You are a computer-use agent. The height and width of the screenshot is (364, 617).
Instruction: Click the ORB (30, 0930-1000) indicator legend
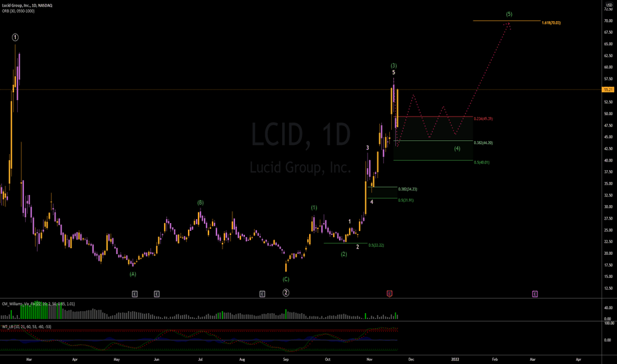pyautogui.click(x=18, y=11)
